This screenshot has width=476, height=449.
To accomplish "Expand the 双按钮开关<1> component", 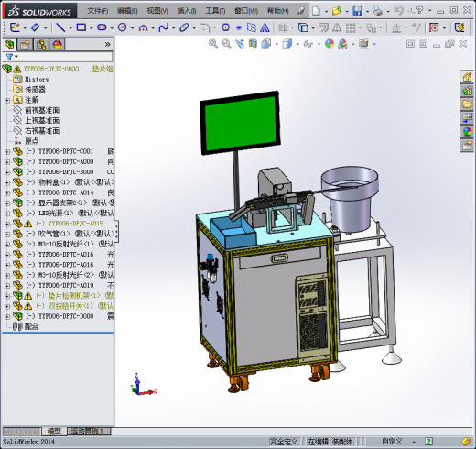I will click(x=7, y=306).
